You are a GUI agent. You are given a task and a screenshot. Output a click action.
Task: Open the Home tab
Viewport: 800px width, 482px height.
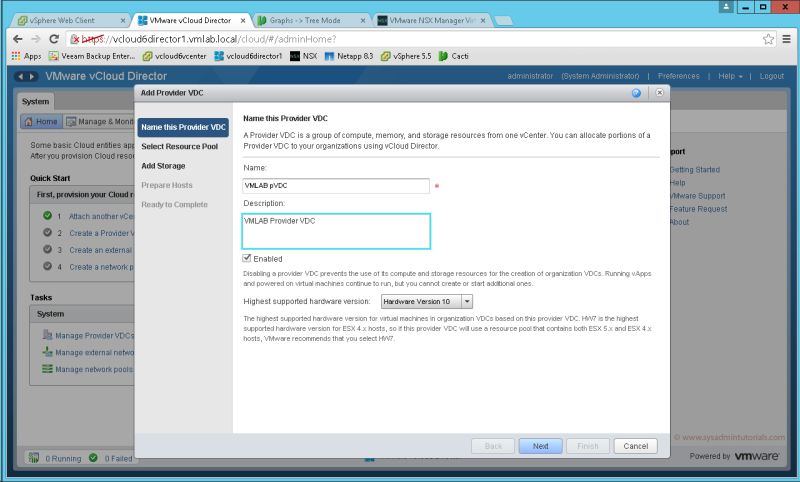41,121
